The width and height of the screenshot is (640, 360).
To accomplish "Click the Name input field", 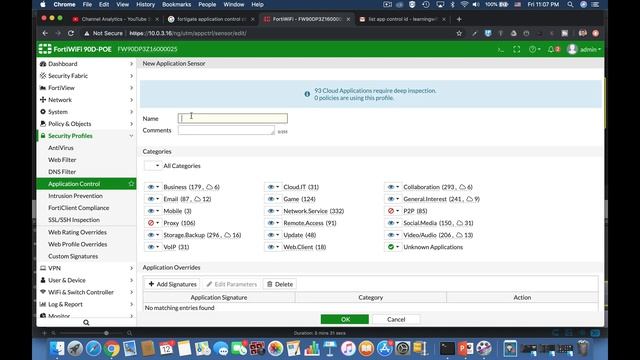I will [233, 118].
